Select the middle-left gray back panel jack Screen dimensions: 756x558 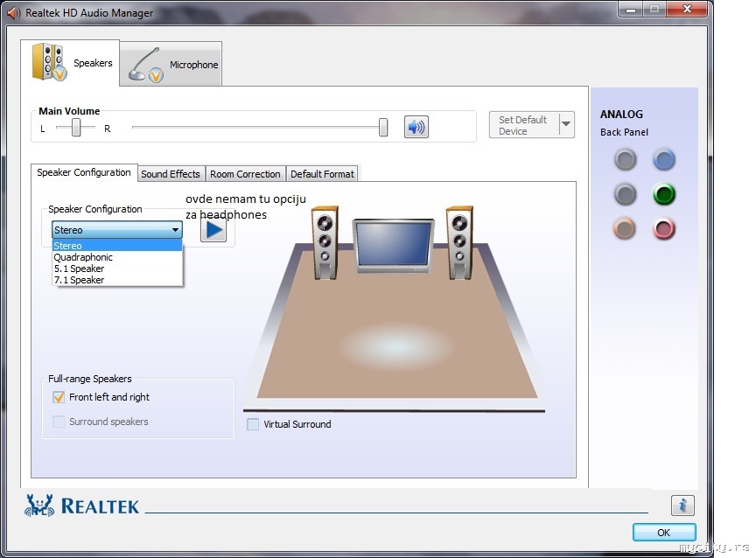[x=625, y=194]
